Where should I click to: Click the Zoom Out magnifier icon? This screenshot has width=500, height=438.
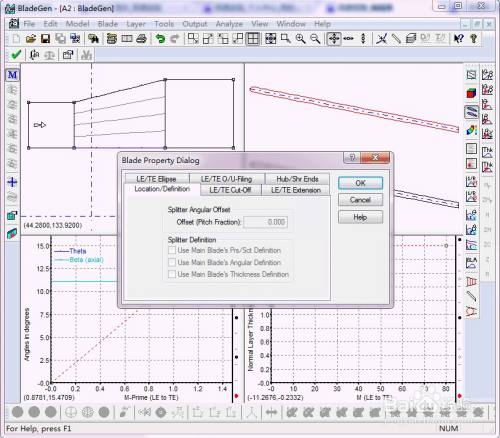coord(315,39)
